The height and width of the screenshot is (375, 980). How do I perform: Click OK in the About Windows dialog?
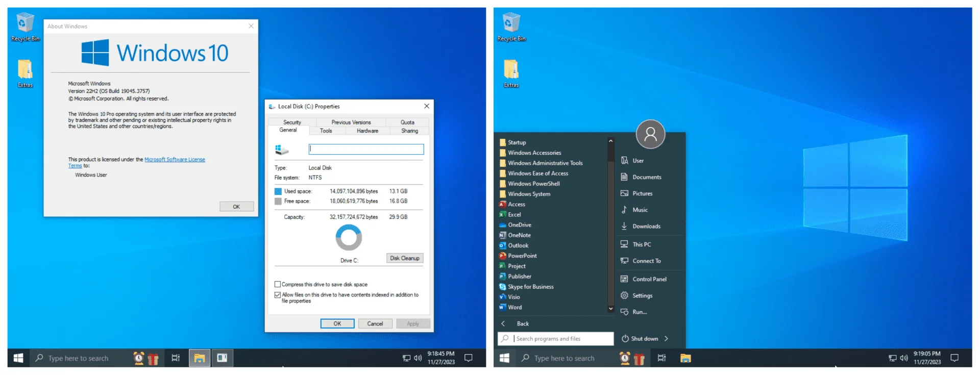(236, 207)
